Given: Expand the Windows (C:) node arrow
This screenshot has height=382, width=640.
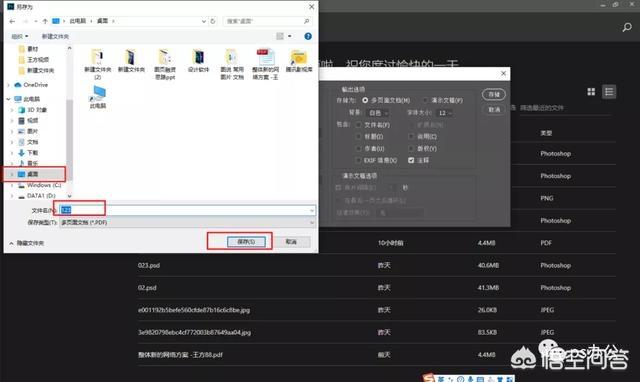Looking at the screenshot, I should point(12,185).
